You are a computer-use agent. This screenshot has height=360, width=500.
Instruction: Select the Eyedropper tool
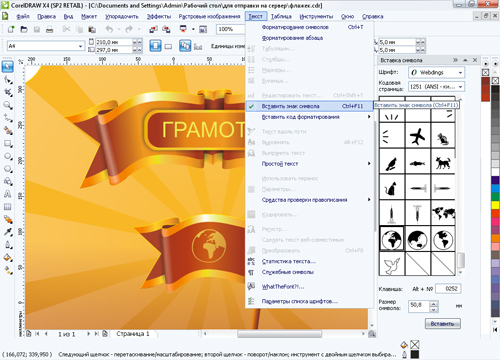pos(8,232)
